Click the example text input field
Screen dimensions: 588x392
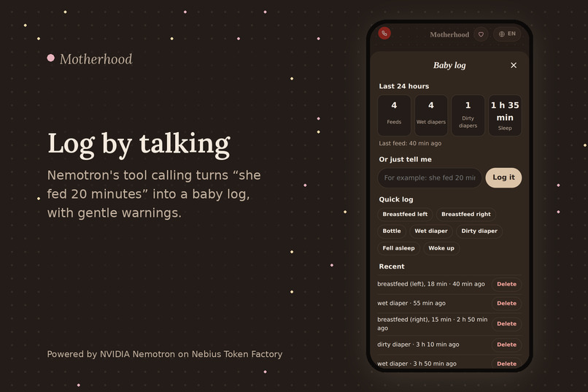pyautogui.click(x=430, y=178)
